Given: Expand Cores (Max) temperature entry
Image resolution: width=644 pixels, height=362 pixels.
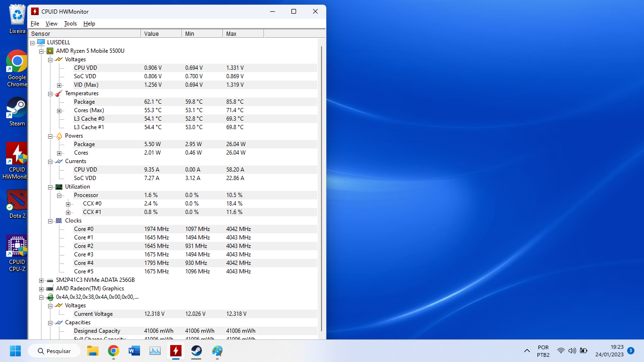Looking at the screenshot, I should pos(59,111).
